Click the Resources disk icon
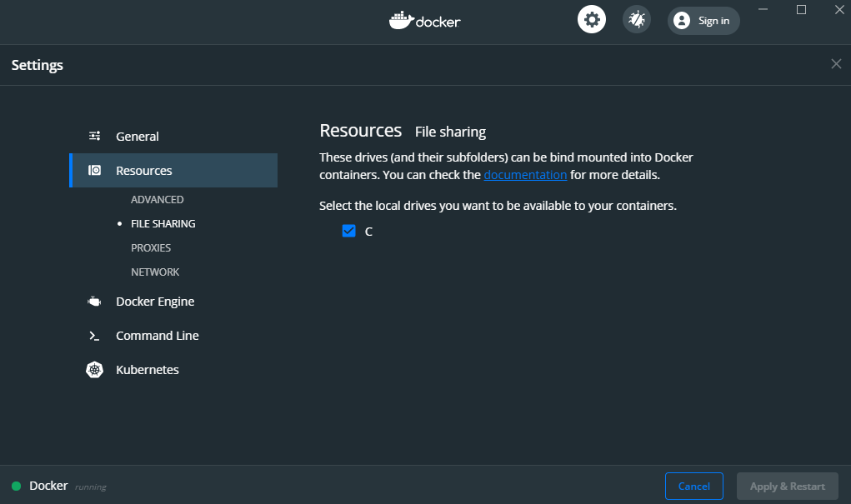The width and height of the screenshot is (851, 504). (x=94, y=170)
